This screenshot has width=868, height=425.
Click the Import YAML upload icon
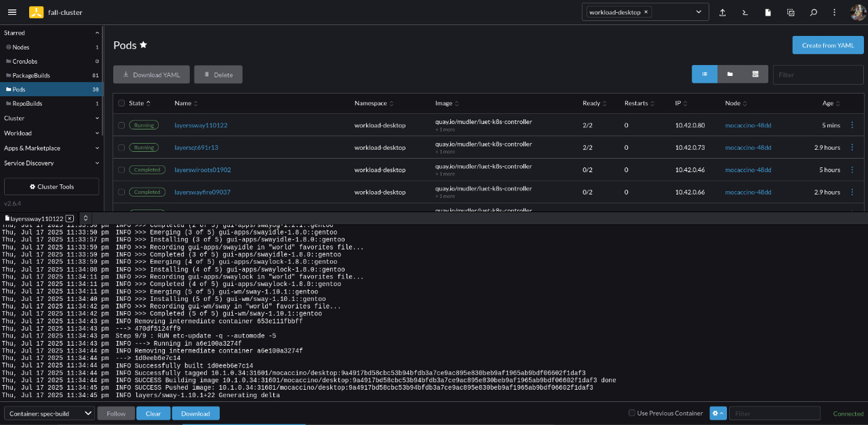click(722, 12)
